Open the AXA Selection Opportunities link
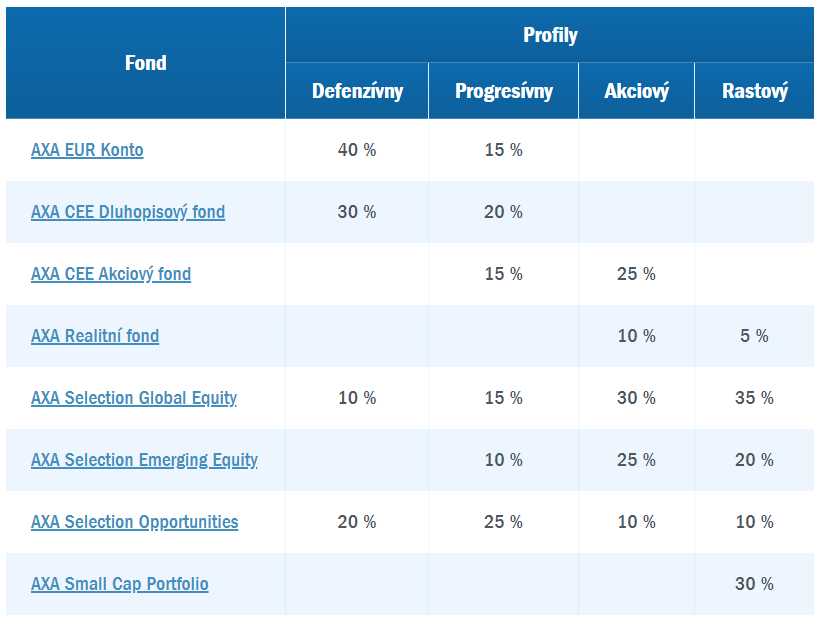This screenshot has height=620, width=820. coord(135,522)
